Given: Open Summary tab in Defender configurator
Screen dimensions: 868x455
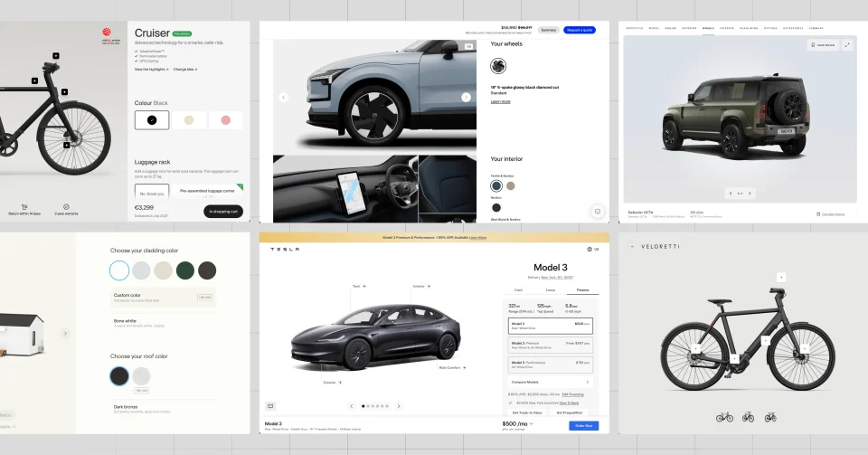Looking at the screenshot, I should (x=816, y=28).
